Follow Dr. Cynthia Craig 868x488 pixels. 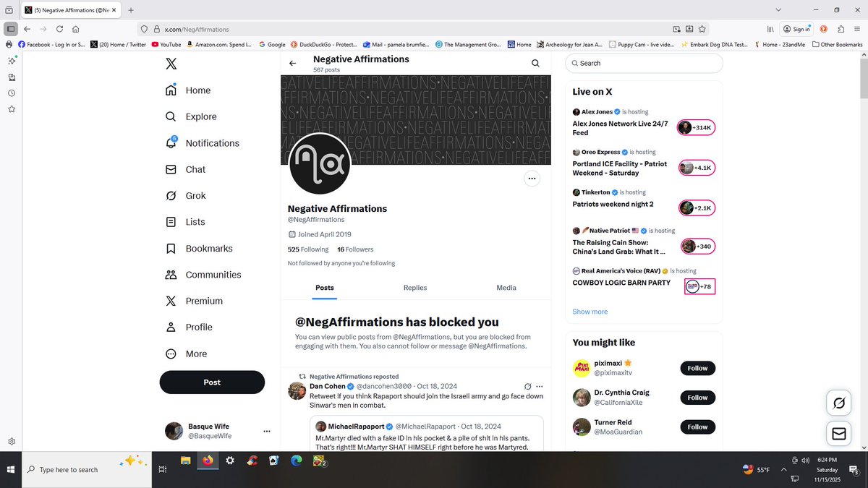[698, 398]
